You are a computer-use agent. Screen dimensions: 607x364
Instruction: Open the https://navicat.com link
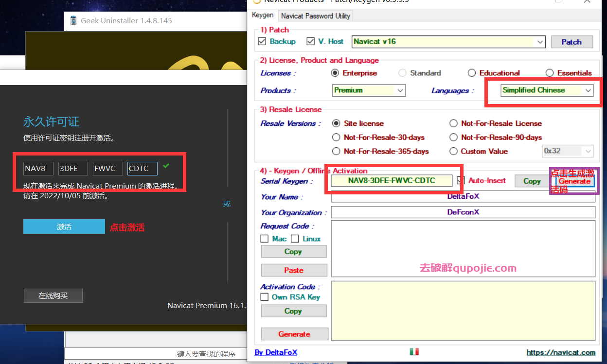click(x=561, y=352)
